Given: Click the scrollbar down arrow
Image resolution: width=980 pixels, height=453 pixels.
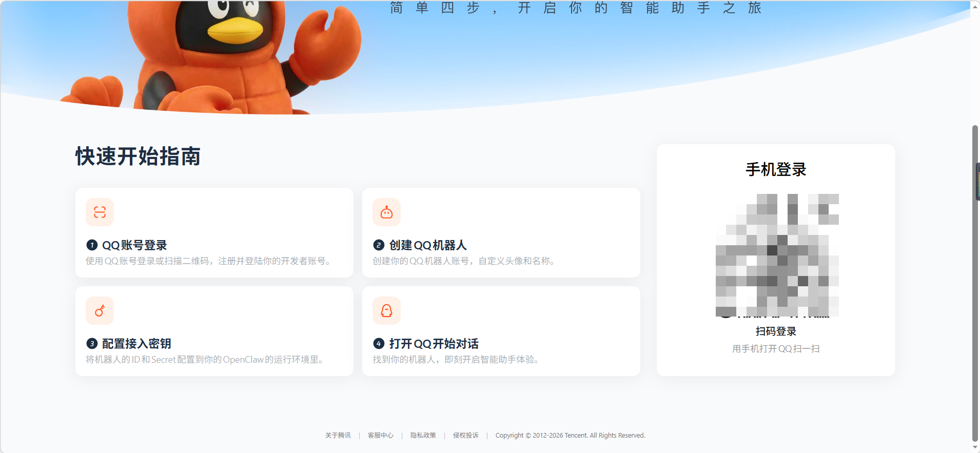Looking at the screenshot, I should pos(975,447).
